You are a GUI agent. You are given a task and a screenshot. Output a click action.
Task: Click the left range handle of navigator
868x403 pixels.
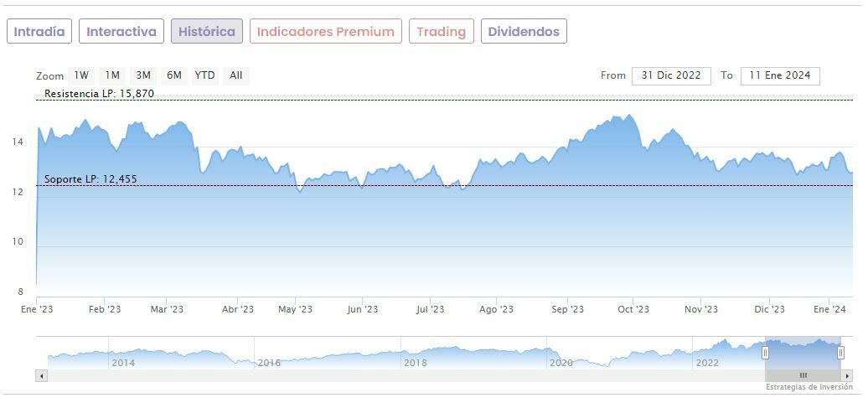pos(765,353)
